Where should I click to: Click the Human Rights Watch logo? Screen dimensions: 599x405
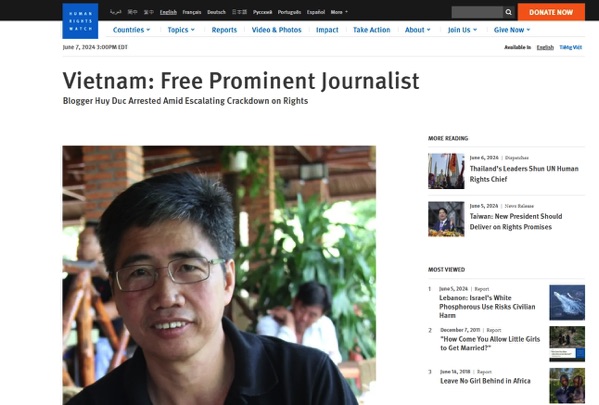click(80, 21)
